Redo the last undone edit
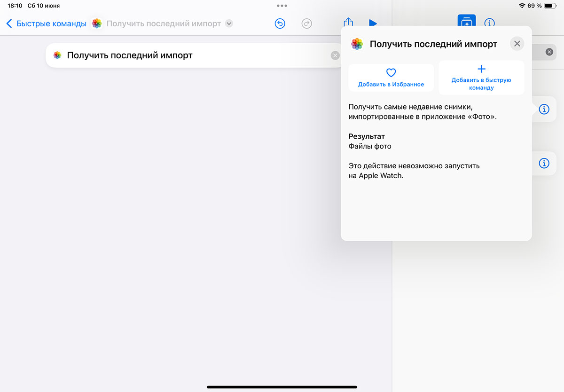 [307, 24]
